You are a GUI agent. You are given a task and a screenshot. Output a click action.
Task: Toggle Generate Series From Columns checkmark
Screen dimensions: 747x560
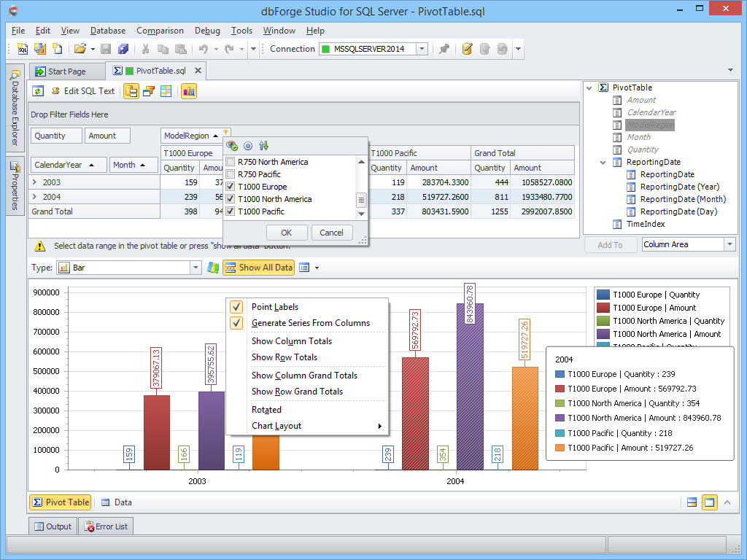(236, 323)
